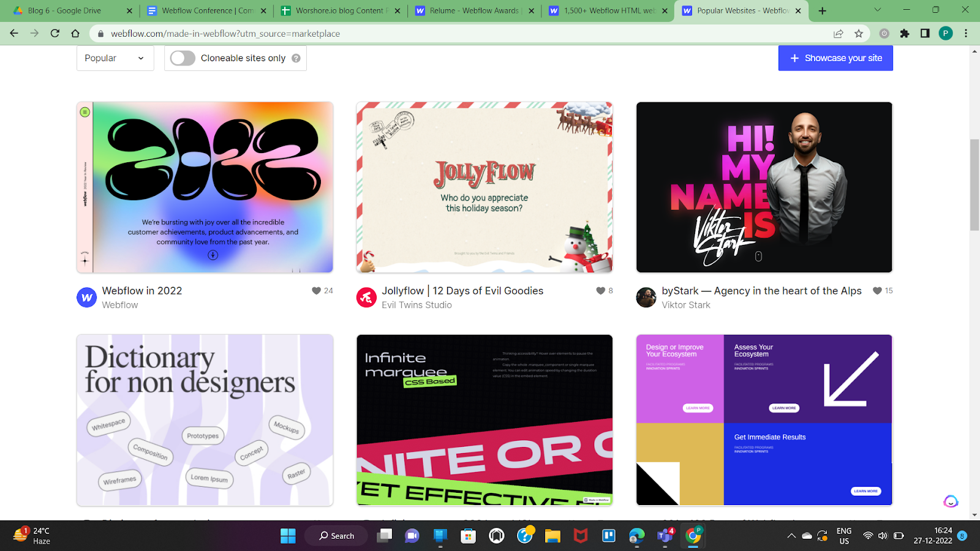Image resolution: width=980 pixels, height=551 pixels.
Task: Like the byStark site heart icon
Action: (877, 291)
